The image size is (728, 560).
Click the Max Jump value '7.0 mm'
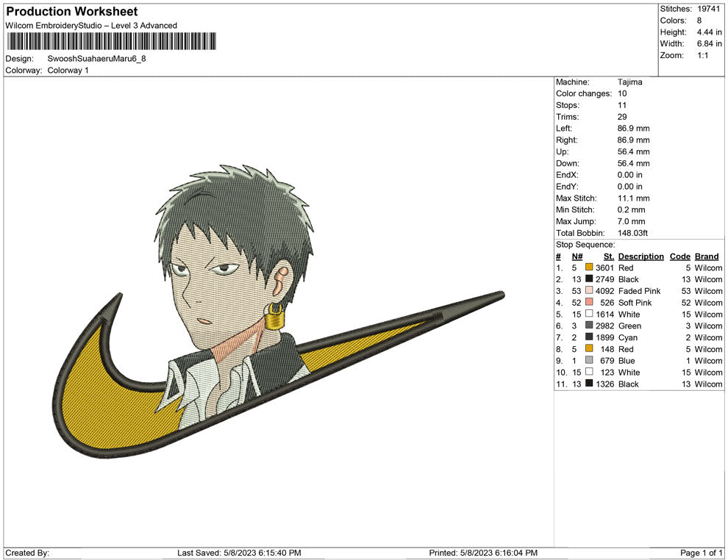click(x=632, y=221)
